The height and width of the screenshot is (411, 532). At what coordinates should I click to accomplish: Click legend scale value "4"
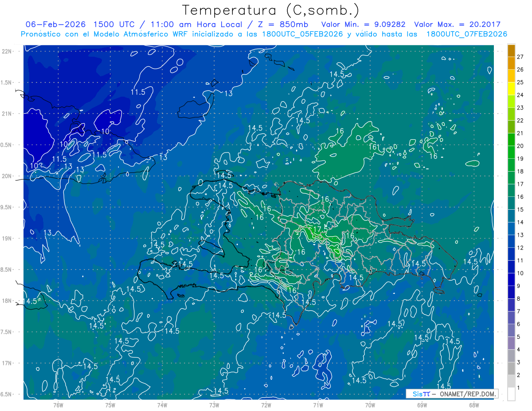click(x=519, y=349)
